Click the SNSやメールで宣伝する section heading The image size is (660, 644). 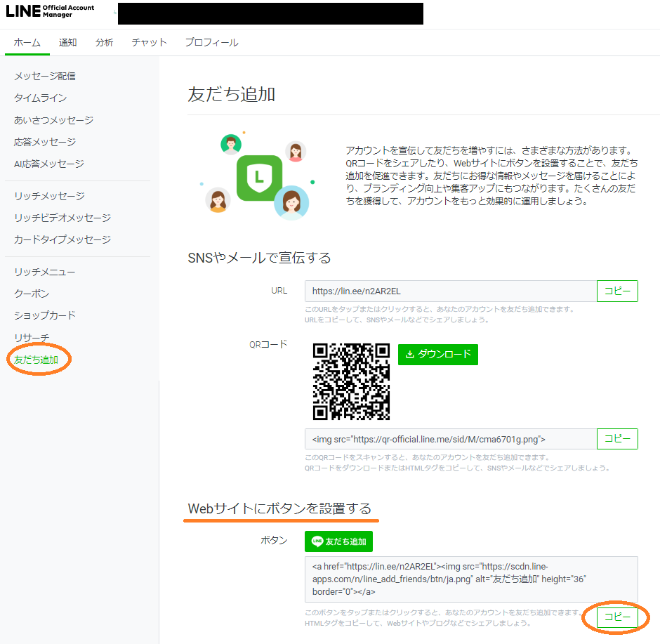click(x=259, y=258)
